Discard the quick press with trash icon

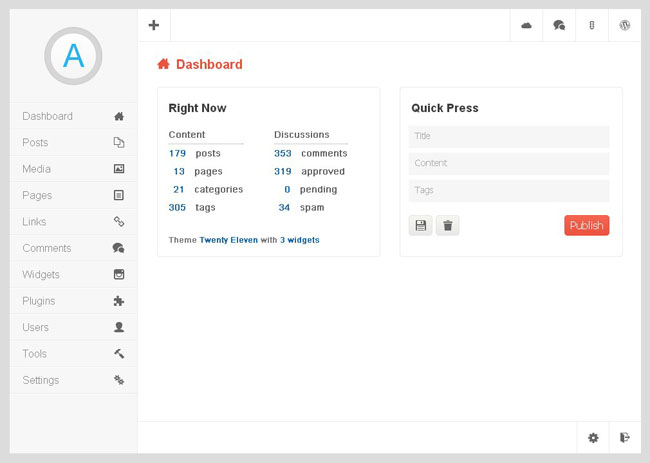[x=447, y=226]
